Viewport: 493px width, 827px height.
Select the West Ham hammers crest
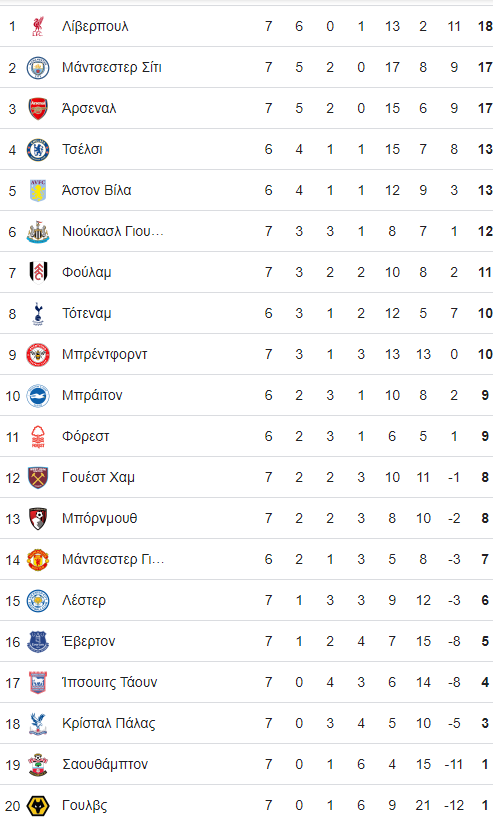click(38, 478)
